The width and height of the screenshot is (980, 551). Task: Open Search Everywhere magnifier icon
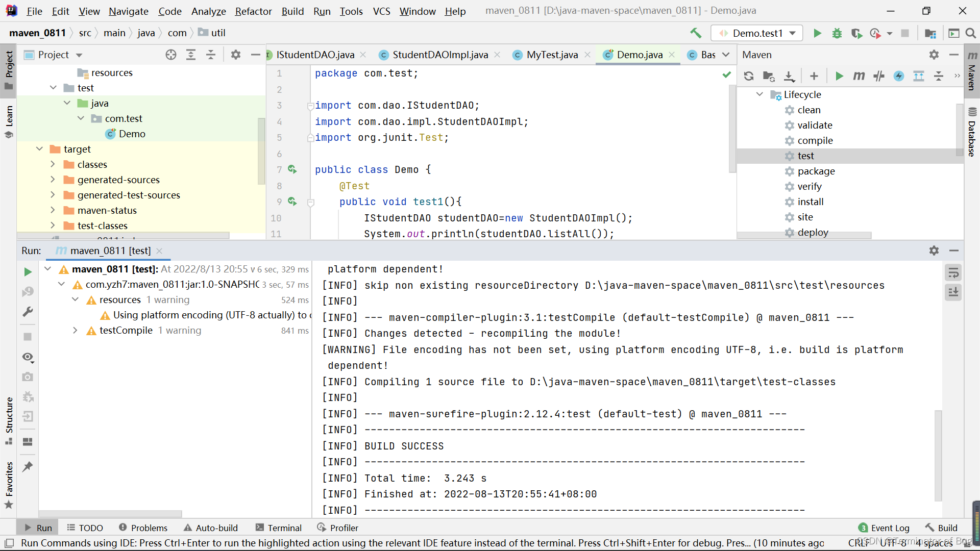[x=970, y=33]
